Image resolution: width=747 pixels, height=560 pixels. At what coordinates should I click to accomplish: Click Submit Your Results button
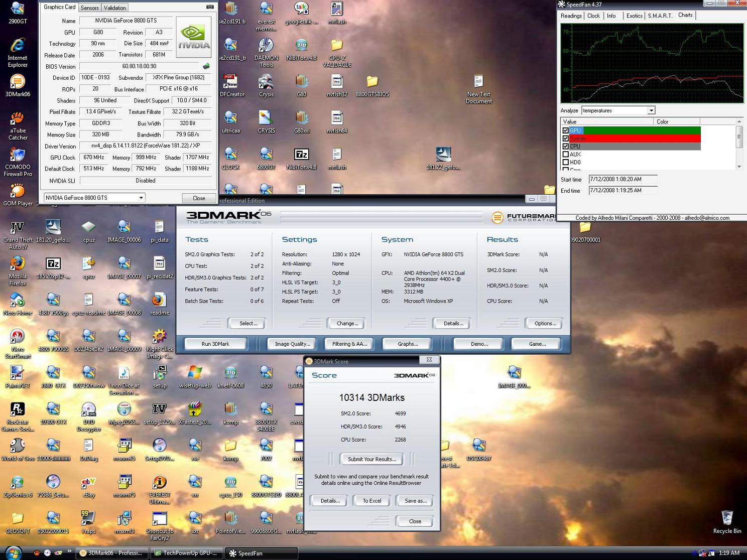coord(372,459)
